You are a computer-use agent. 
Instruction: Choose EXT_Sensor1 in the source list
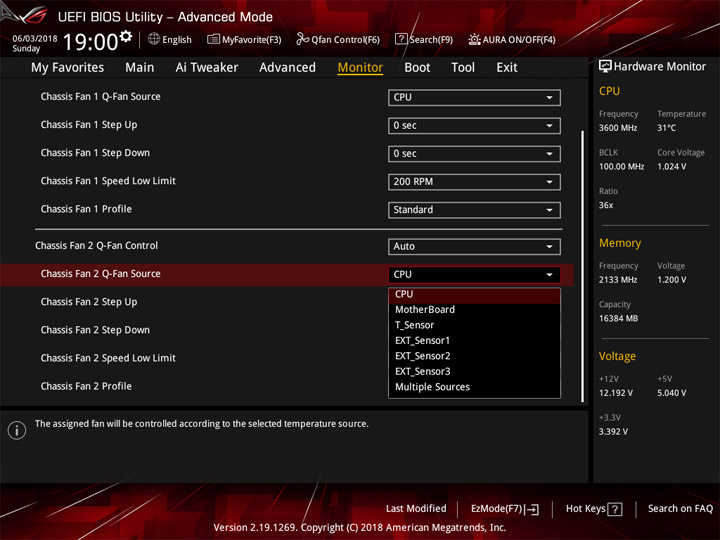tap(474, 341)
